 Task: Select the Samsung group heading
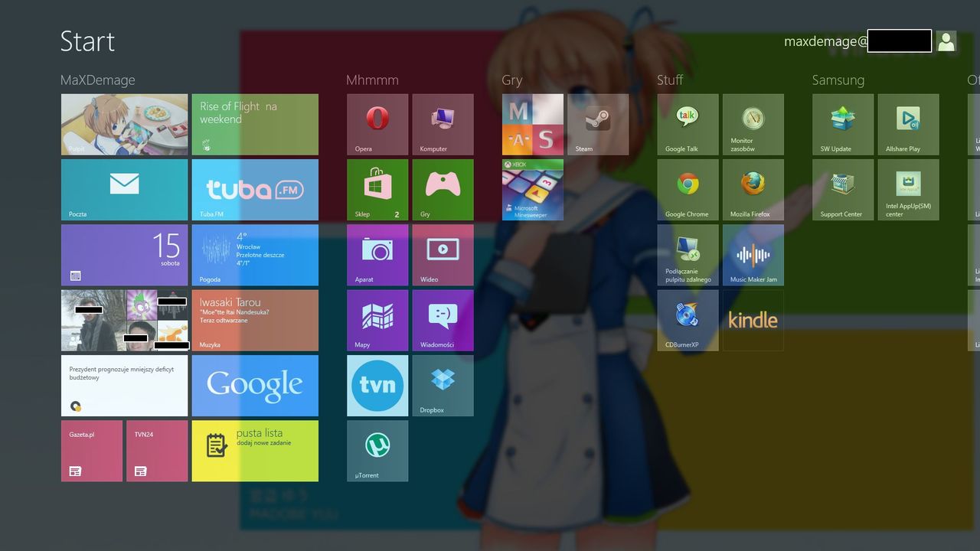838,80
